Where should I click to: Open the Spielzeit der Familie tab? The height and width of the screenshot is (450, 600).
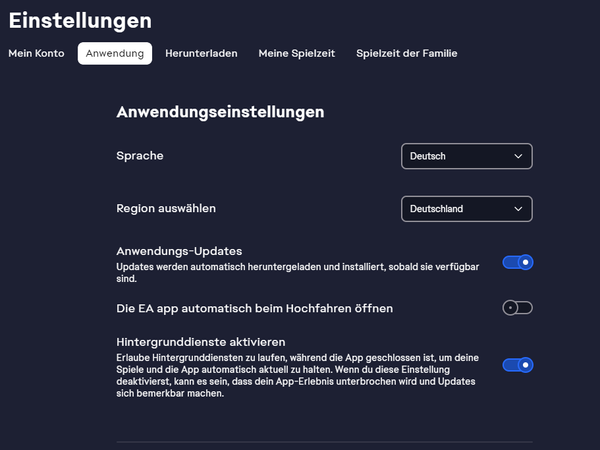click(407, 53)
